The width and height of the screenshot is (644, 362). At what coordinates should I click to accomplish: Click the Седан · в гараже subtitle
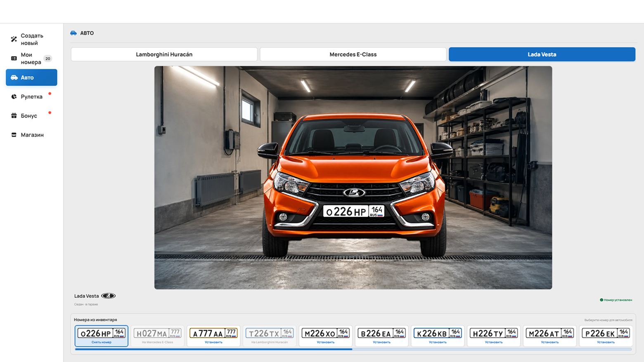tap(86, 304)
